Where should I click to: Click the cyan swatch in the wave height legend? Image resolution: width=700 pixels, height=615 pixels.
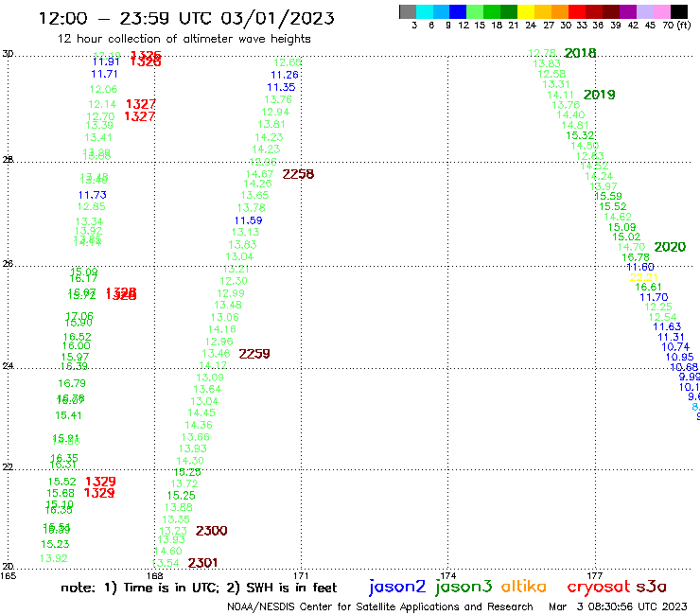[x=425, y=11]
